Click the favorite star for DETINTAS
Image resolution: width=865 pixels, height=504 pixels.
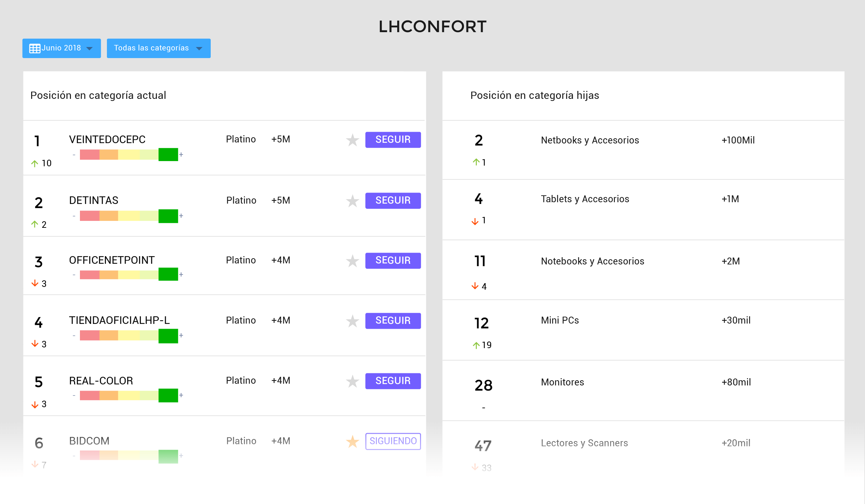click(x=353, y=201)
